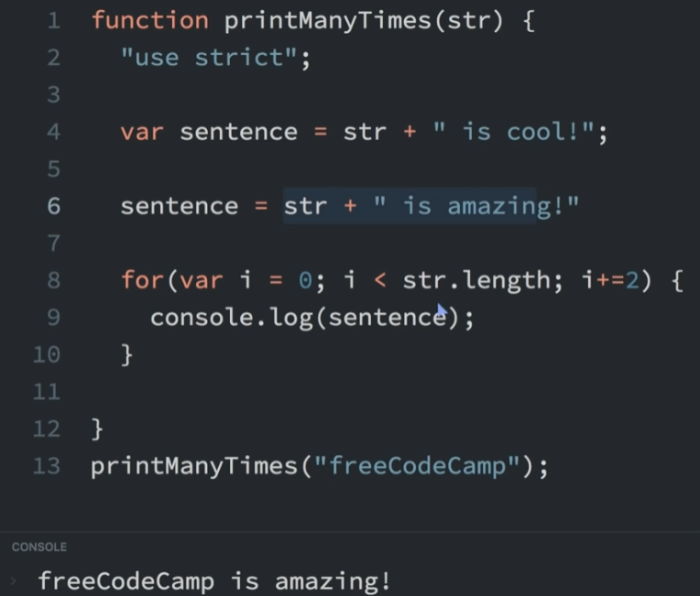Click the function keyword on line 1
Viewport: 700px width, 596px height.
point(150,21)
